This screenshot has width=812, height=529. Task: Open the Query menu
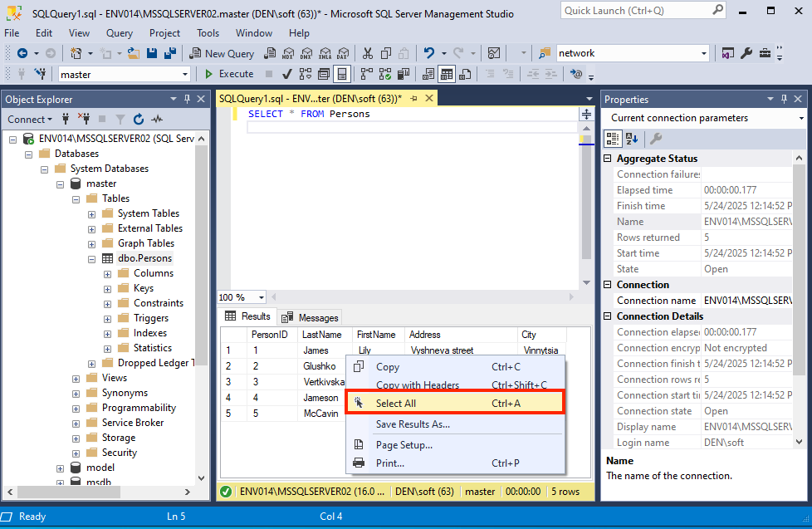point(119,33)
